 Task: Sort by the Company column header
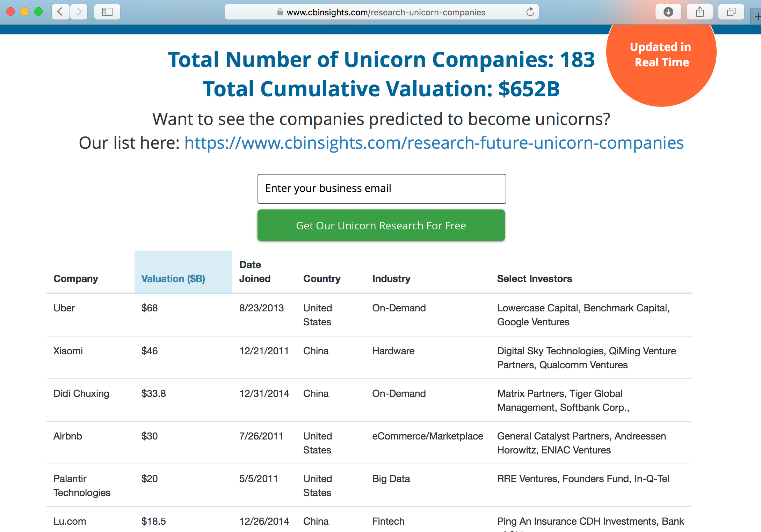coord(76,279)
